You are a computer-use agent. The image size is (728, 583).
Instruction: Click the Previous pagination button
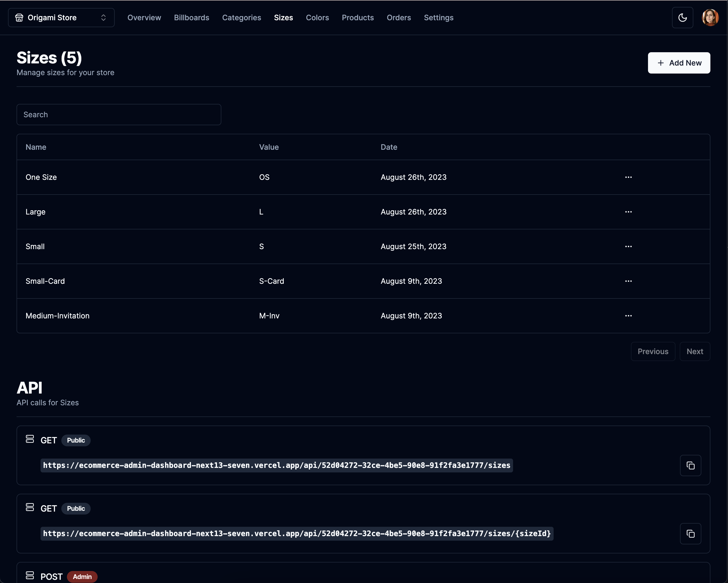pyautogui.click(x=653, y=351)
